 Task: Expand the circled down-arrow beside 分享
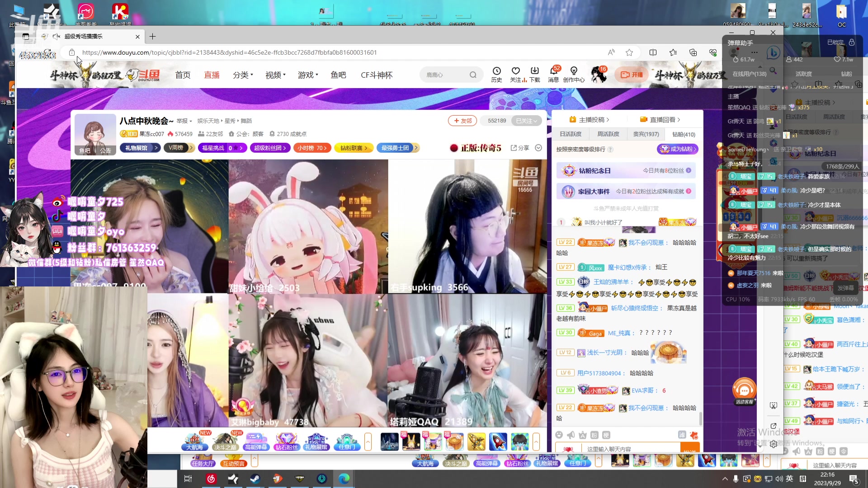538,148
